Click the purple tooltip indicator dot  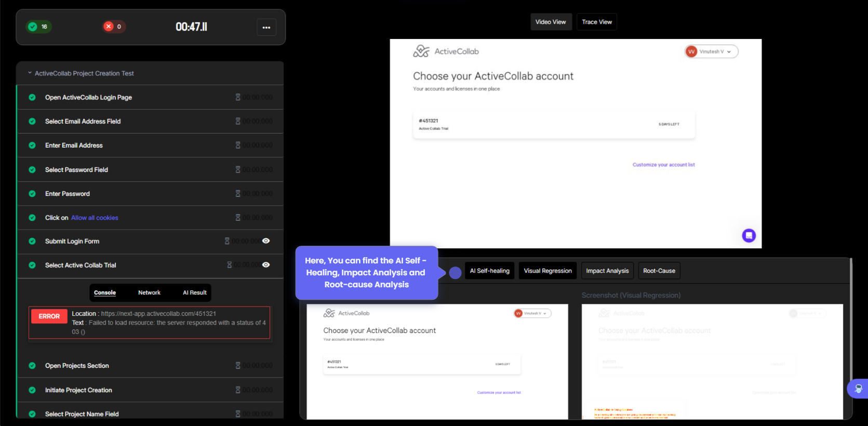pyautogui.click(x=455, y=273)
